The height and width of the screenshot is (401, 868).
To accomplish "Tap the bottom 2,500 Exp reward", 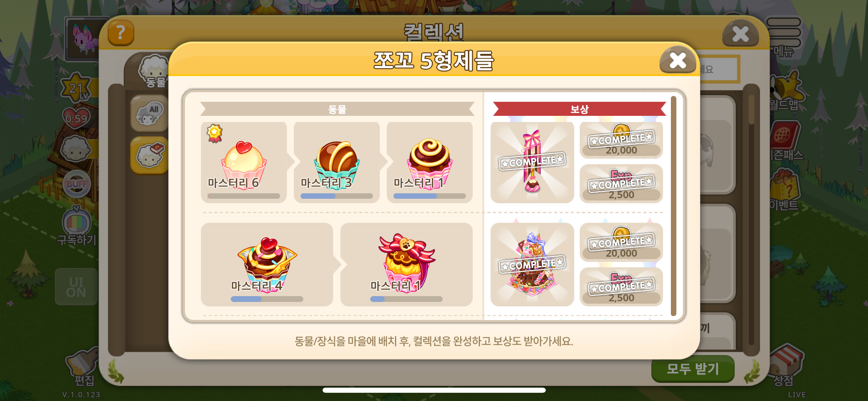I will click(x=621, y=287).
